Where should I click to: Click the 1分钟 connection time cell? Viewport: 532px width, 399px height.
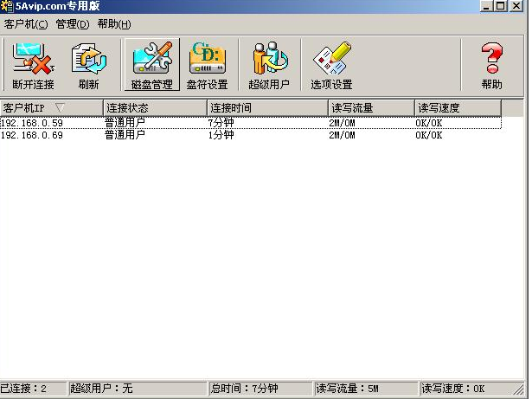pos(221,135)
